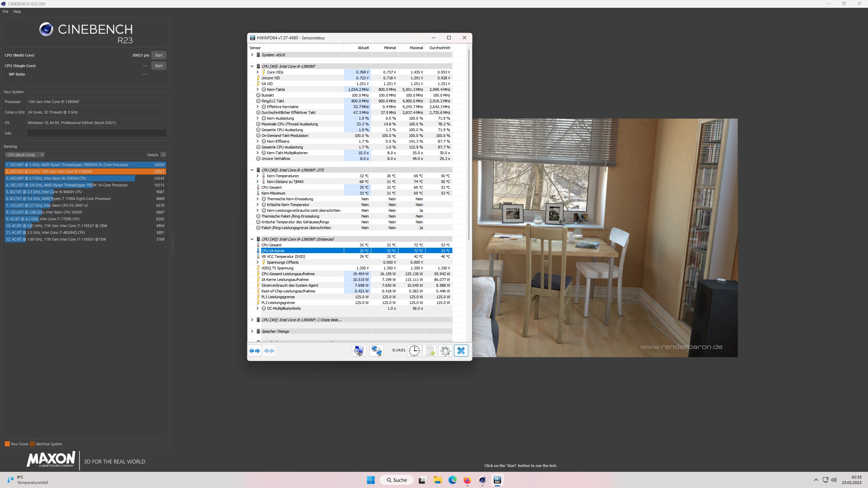Open Firefox from the taskbar
This screenshot has height=488, width=868.
[x=467, y=480]
